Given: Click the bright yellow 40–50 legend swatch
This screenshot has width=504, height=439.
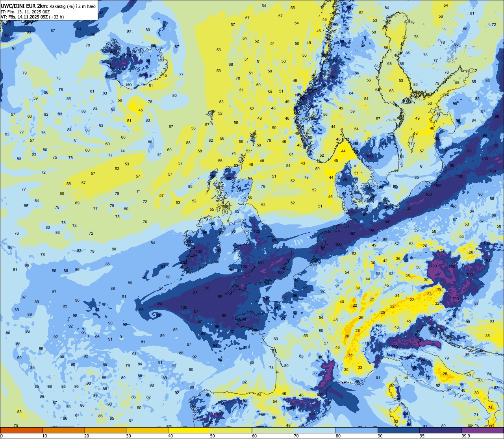Looking at the screenshot, I should (189, 430).
